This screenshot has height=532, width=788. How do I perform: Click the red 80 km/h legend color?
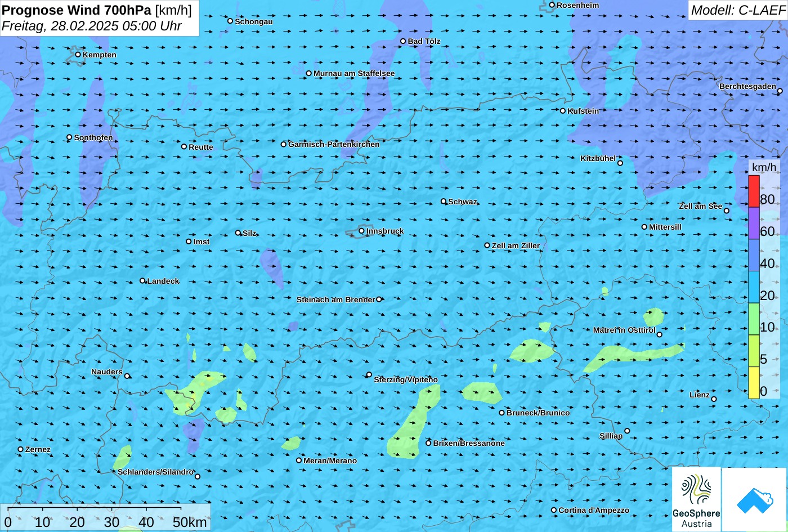[x=754, y=191]
